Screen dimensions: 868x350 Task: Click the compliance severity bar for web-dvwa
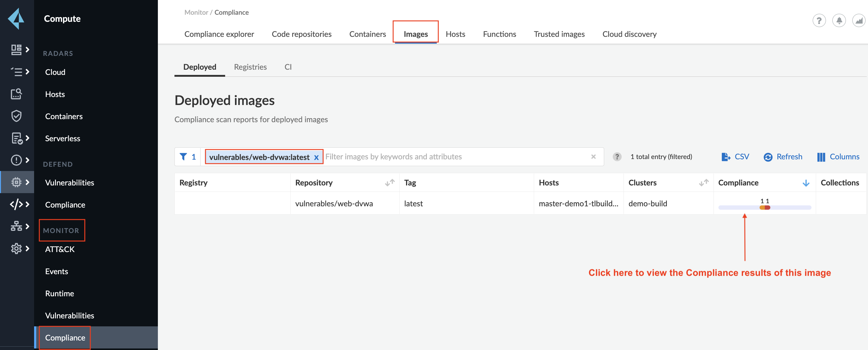[764, 208]
